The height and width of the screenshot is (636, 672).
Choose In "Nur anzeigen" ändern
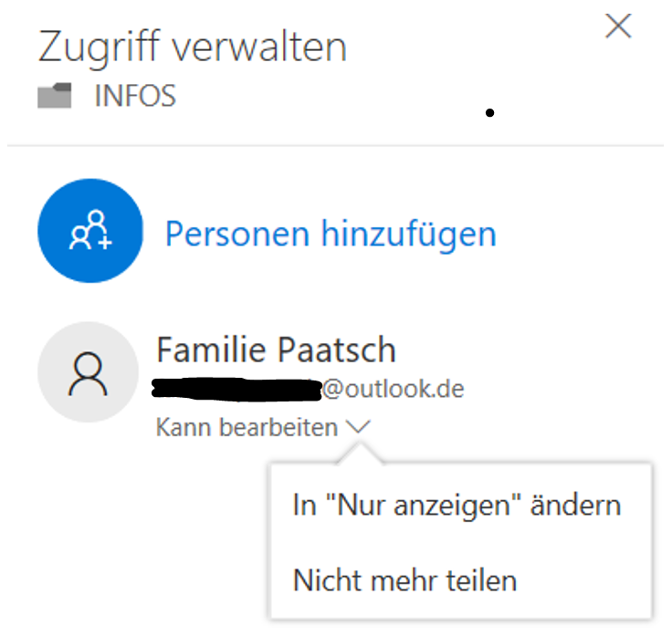[457, 506]
